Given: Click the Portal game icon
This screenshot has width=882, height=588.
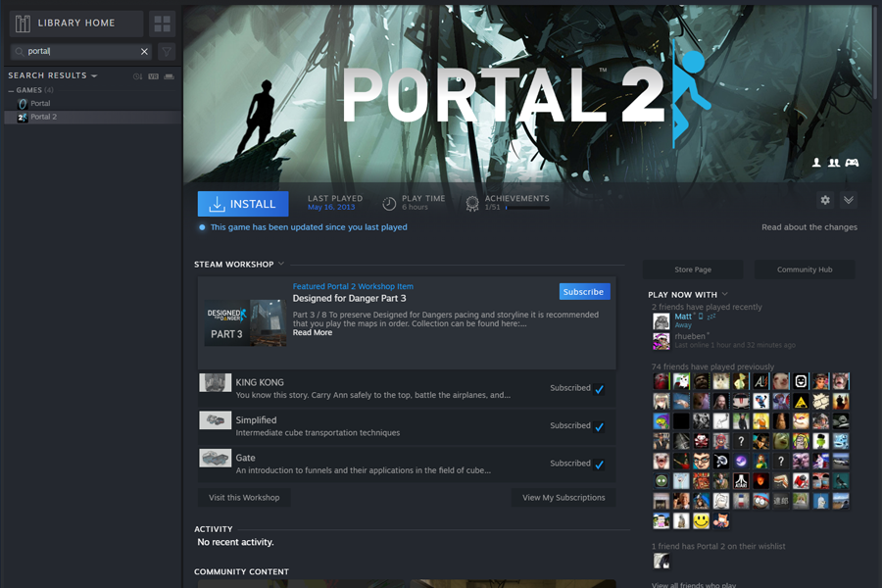Looking at the screenshot, I should point(23,104).
